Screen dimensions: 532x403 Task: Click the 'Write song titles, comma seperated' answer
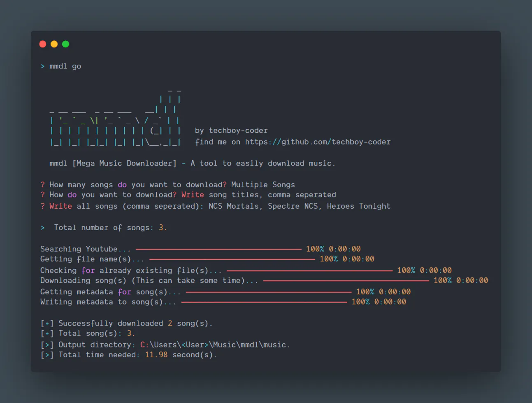pos(258,195)
